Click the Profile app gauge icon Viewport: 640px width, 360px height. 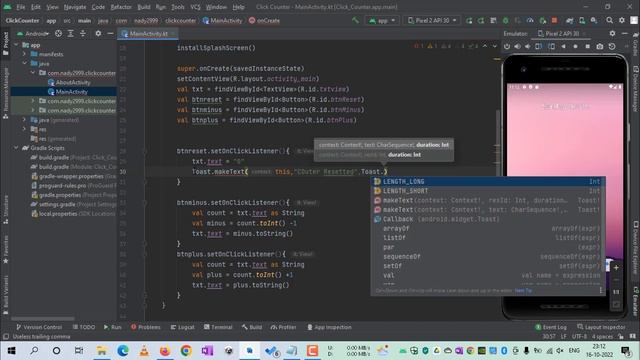point(530,20)
